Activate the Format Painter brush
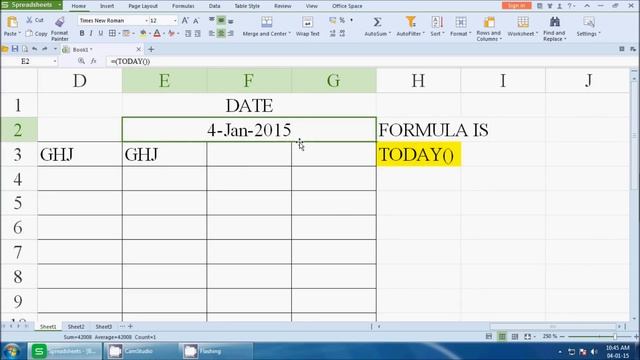640x360 pixels. [x=60, y=22]
